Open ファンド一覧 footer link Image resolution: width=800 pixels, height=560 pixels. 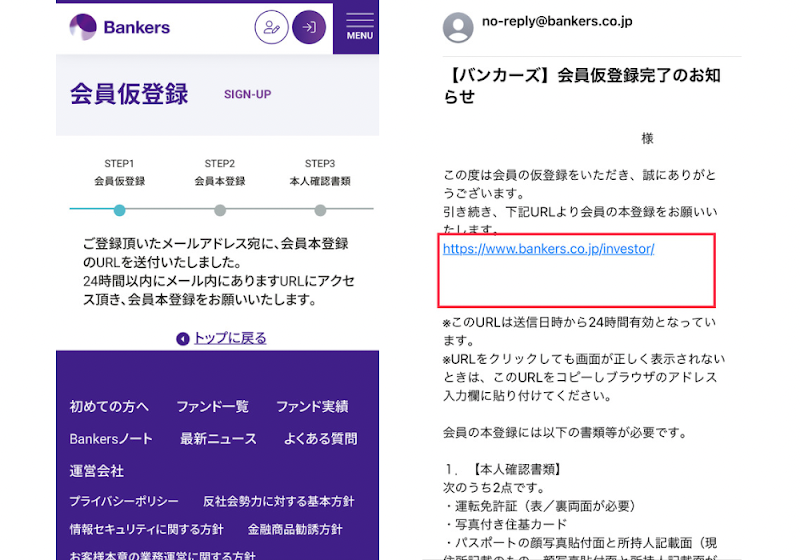[212, 406]
